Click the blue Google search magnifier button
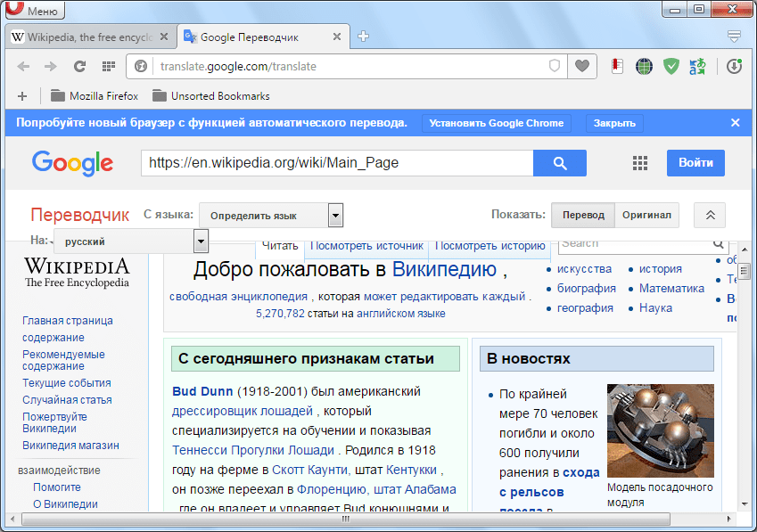 559,163
